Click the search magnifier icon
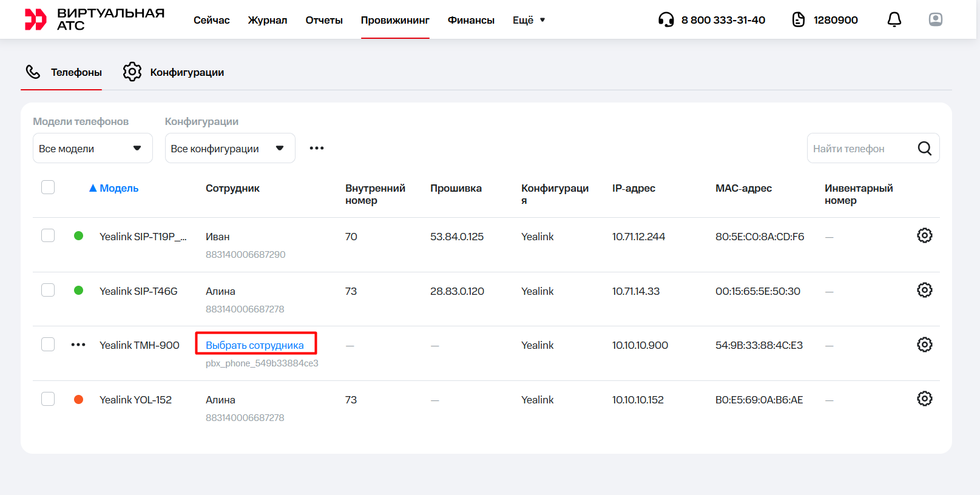The height and width of the screenshot is (495, 980). coord(924,149)
